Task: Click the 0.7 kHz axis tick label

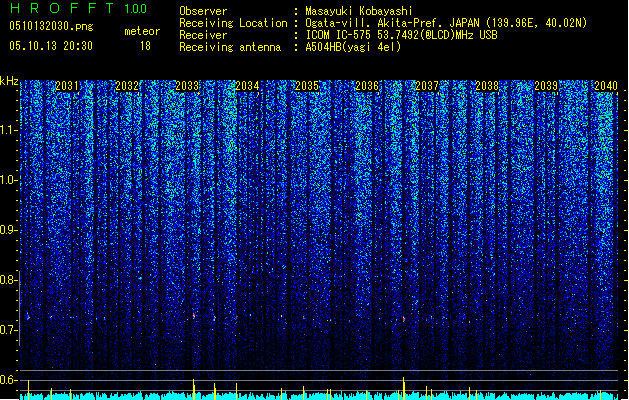Action: 9,330
